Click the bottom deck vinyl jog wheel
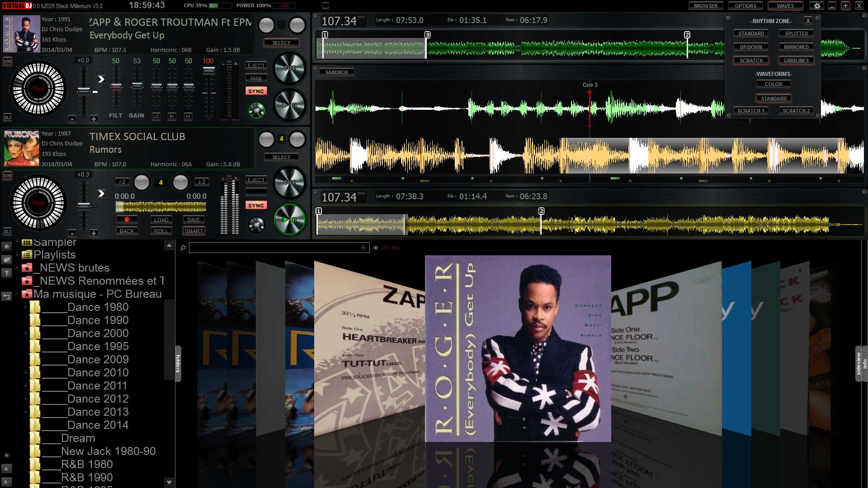Viewport: 868px width, 488px height. pos(38,203)
